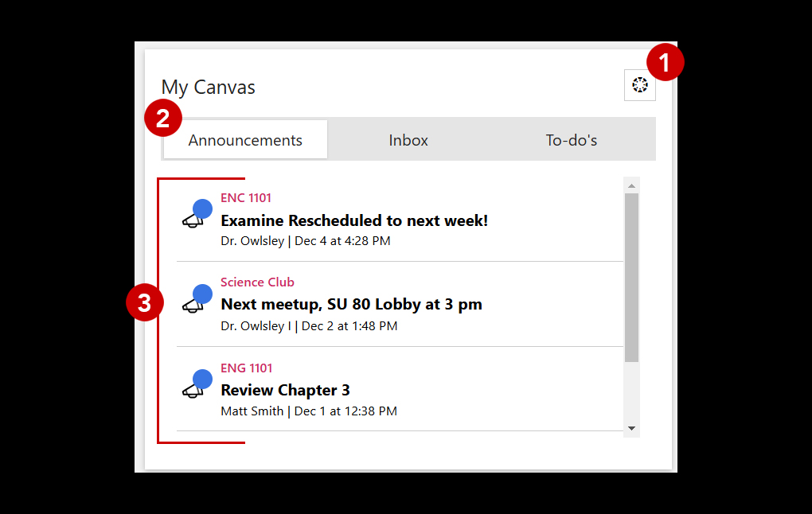This screenshot has width=812, height=514.
Task: Click the scrollbar down arrow
Action: (x=632, y=428)
